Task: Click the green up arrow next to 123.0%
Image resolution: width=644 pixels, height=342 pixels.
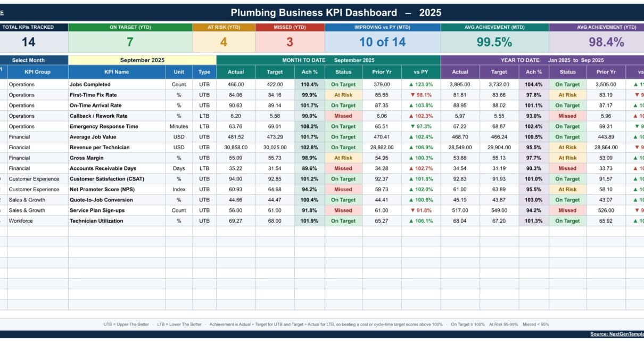Action: click(411, 84)
